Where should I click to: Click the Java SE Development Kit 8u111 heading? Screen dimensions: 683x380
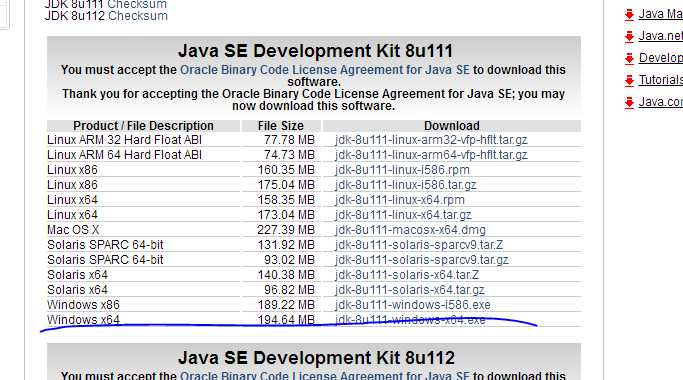(x=315, y=51)
